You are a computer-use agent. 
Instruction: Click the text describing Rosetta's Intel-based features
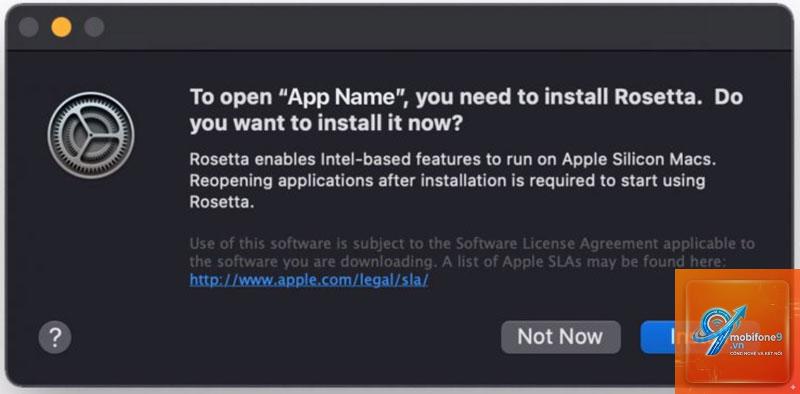[453, 181]
